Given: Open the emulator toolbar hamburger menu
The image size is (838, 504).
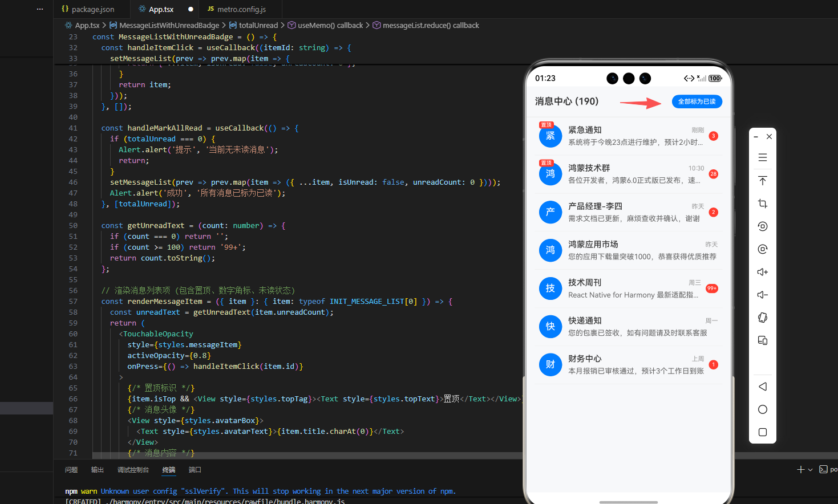Looking at the screenshot, I should [x=762, y=157].
